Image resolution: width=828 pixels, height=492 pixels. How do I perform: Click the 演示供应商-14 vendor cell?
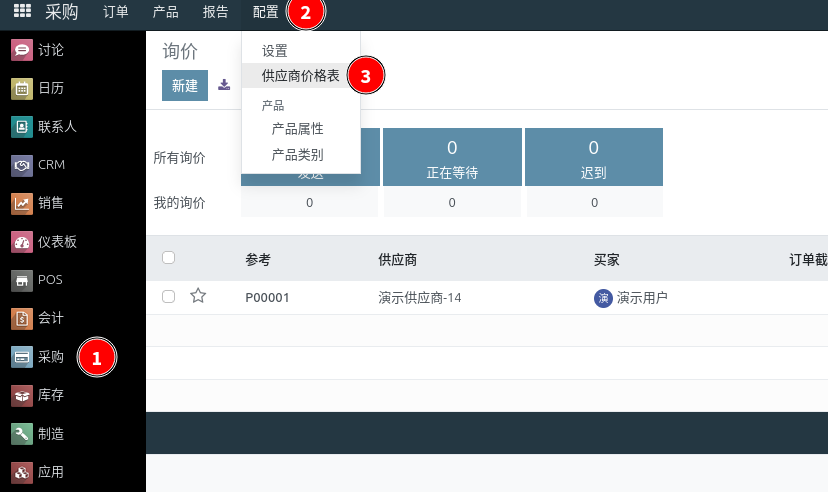click(x=420, y=298)
